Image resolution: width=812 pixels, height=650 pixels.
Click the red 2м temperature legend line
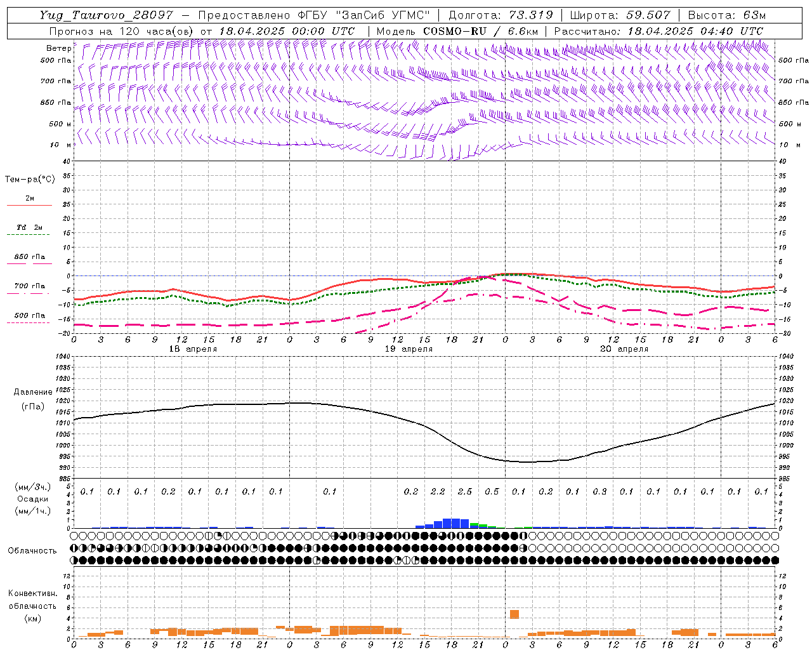(x=29, y=205)
